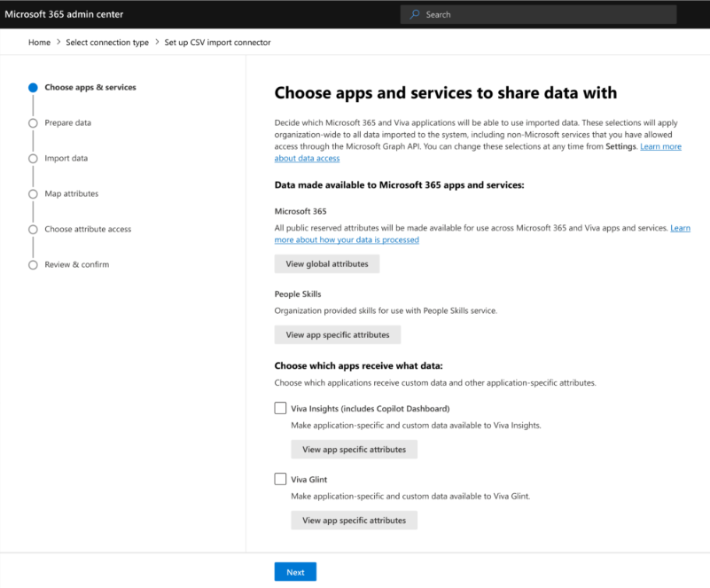View app specific attributes for Viva Insights
The image size is (710, 588).
354,449
